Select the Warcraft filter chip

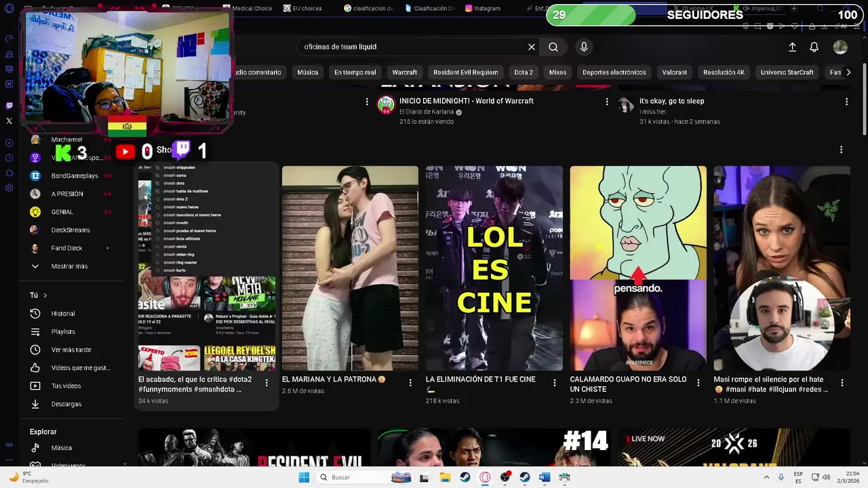click(404, 73)
